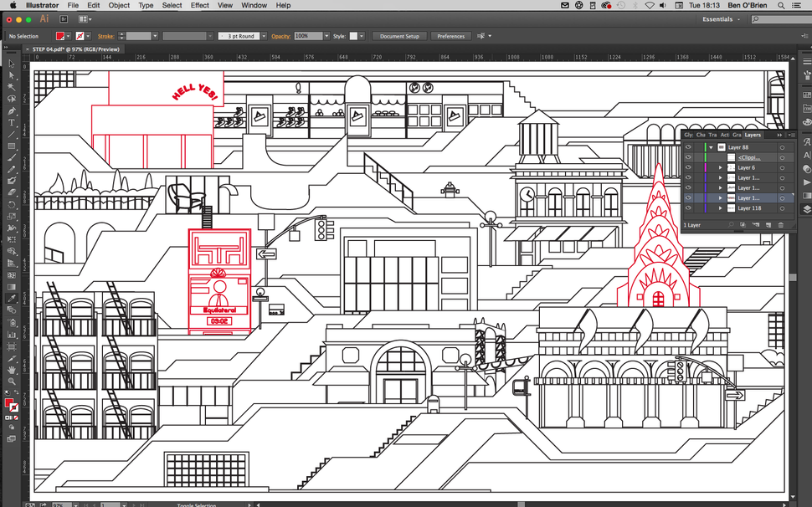Click the delete layer trash icon
812x507 pixels.
click(781, 224)
